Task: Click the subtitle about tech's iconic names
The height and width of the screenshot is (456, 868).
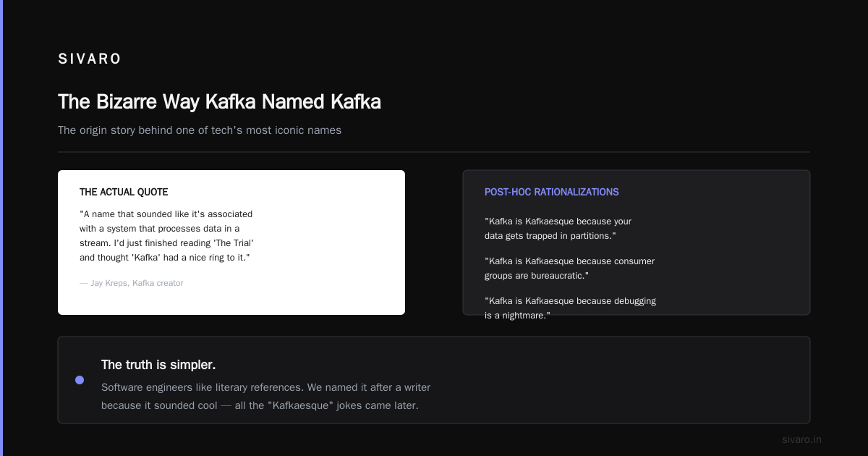Action: [200, 130]
